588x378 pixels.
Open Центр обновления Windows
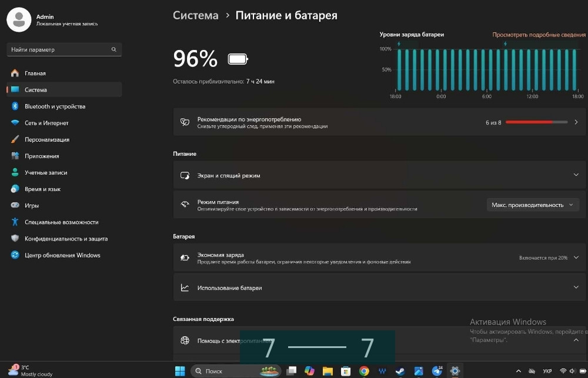pos(61,255)
